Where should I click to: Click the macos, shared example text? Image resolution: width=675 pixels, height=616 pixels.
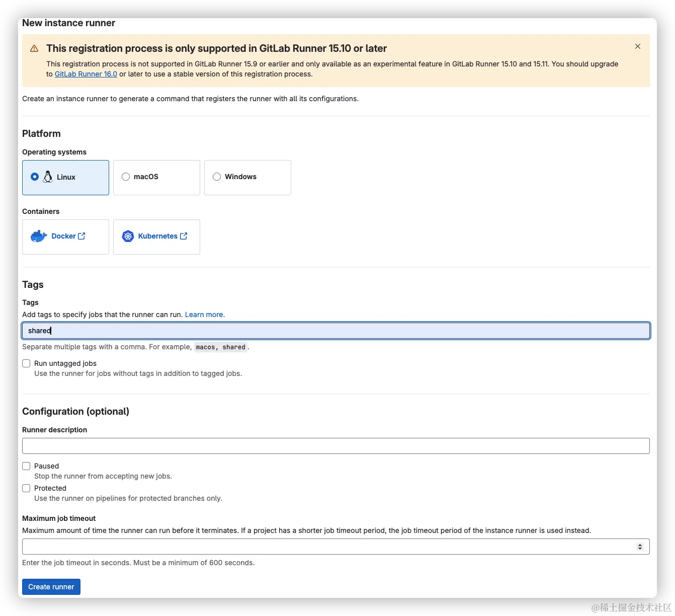click(220, 347)
